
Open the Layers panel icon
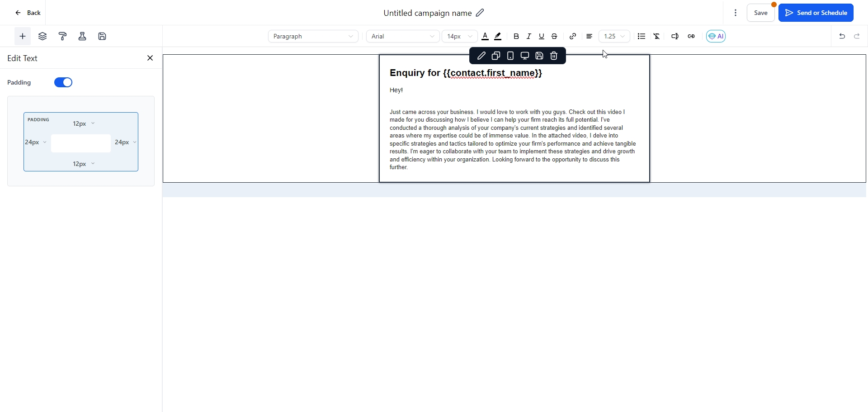pos(42,37)
